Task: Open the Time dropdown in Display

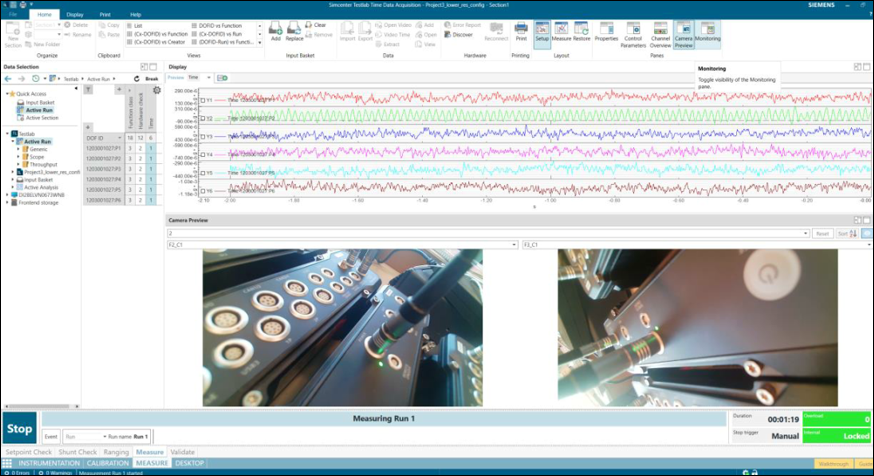Action: [x=208, y=77]
